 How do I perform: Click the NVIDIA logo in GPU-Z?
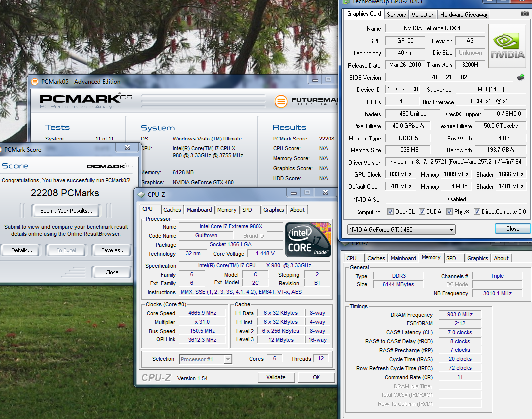click(x=507, y=46)
